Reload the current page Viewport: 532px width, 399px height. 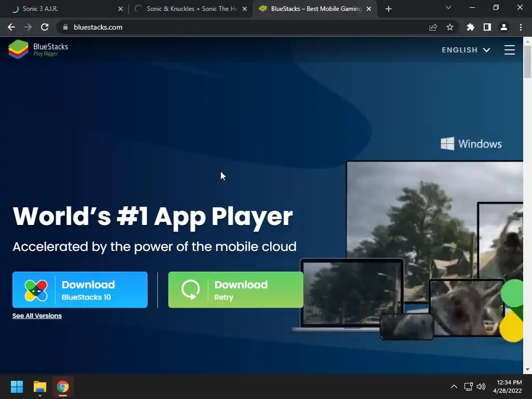45,27
